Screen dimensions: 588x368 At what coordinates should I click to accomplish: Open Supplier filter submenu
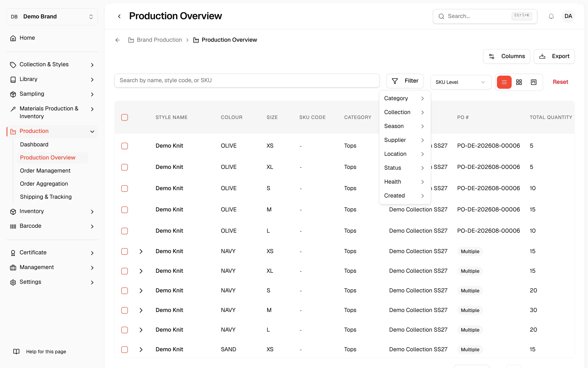coord(404,140)
